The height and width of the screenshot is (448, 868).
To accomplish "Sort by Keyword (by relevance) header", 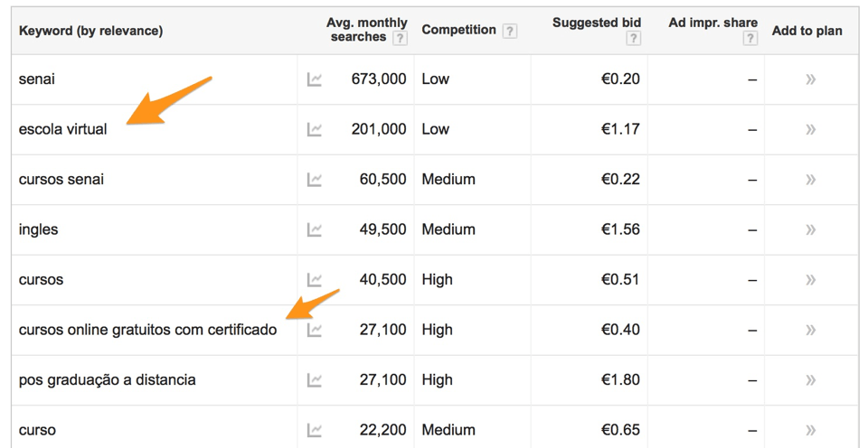I will [x=90, y=31].
